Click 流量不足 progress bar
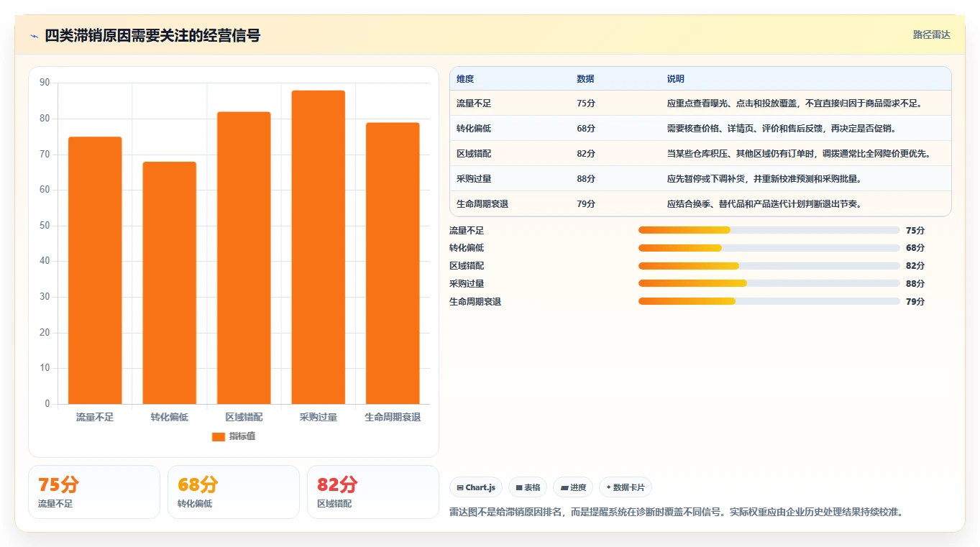 tap(769, 230)
